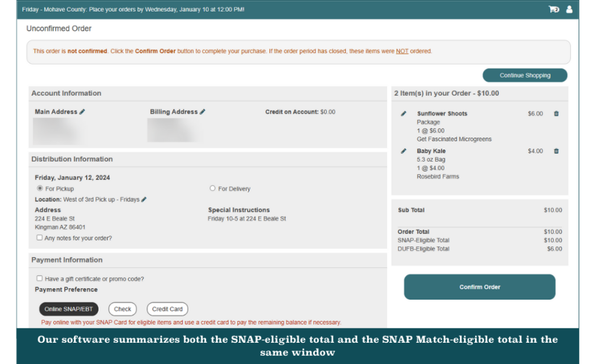
Task: Open the user account icon
Action: pyautogui.click(x=570, y=9)
